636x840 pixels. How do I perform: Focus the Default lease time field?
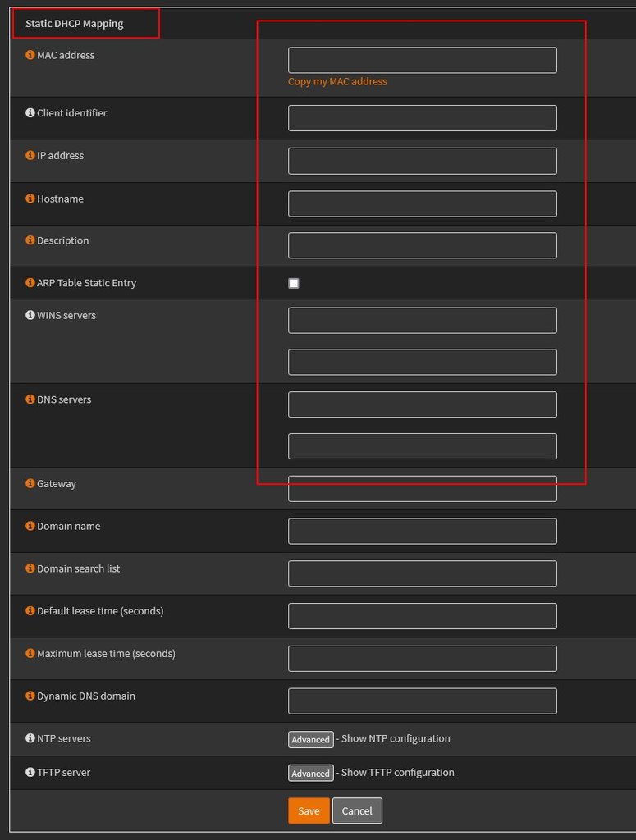click(x=422, y=616)
